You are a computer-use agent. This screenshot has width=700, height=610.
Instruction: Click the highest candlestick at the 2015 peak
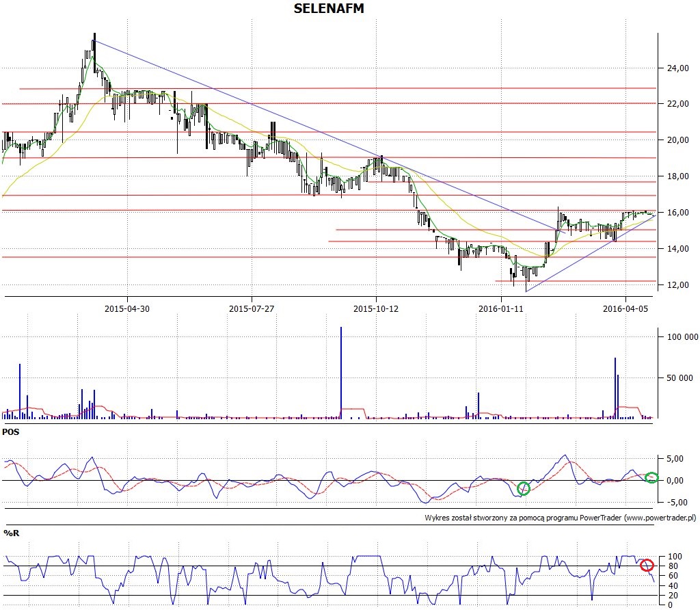pos(94,51)
